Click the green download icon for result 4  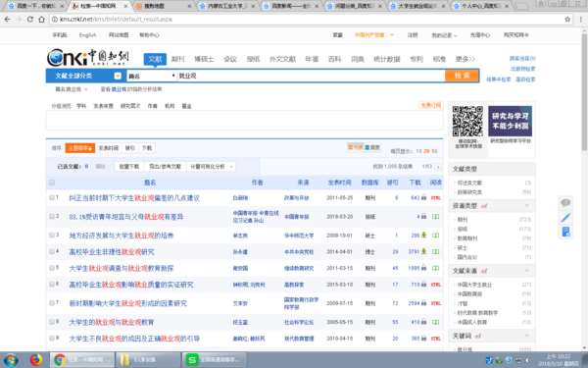coord(423,251)
